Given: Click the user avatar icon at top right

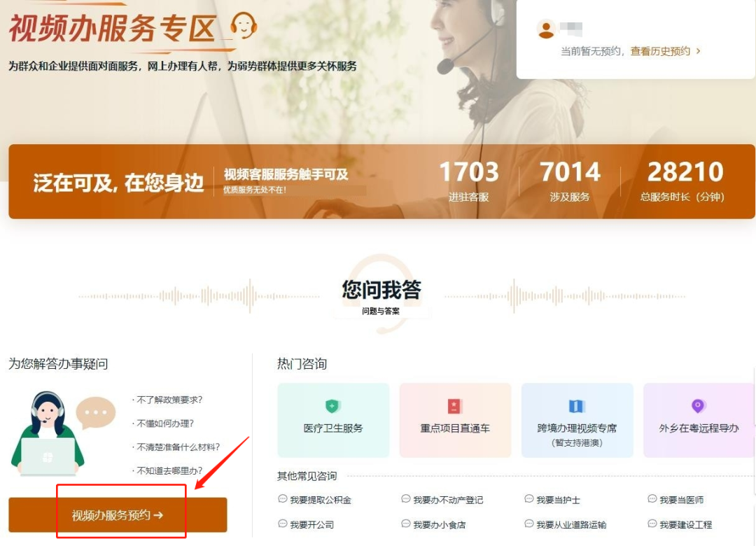Looking at the screenshot, I should (x=547, y=27).
